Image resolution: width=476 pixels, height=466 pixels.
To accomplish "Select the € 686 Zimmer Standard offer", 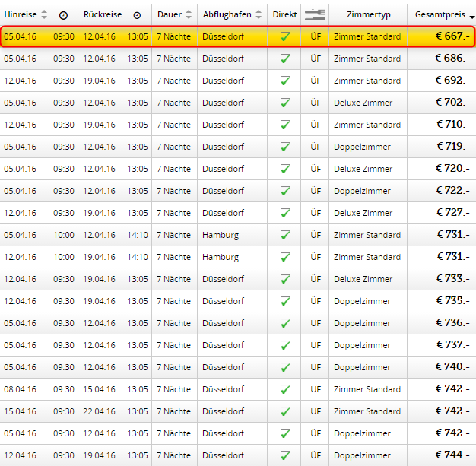I will tap(367, 59).
